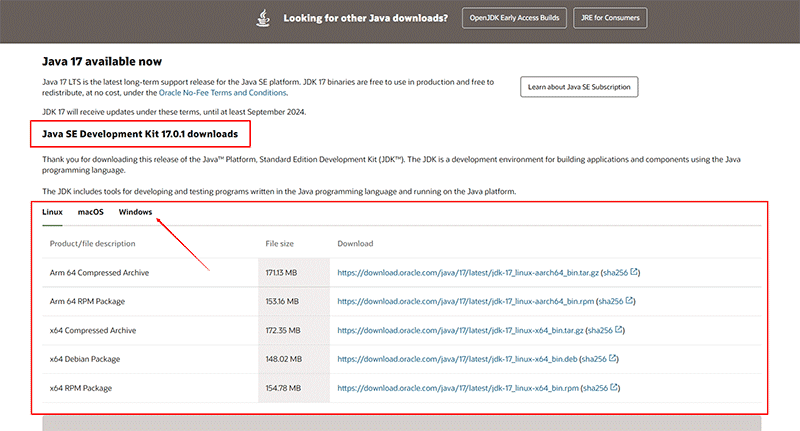Switch to the Windows tab
Viewport: 800px width, 431px height.
coord(135,212)
